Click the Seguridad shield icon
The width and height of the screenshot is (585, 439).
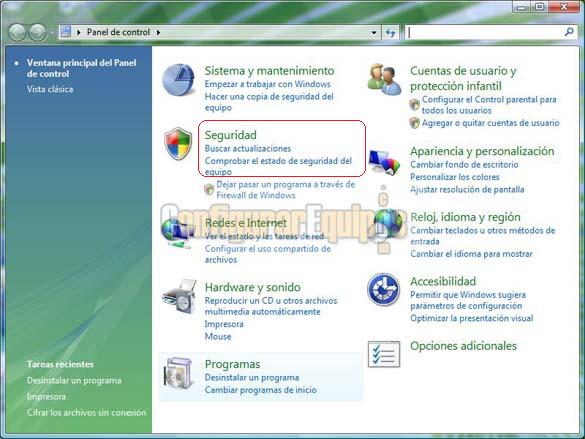pyautogui.click(x=178, y=144)
